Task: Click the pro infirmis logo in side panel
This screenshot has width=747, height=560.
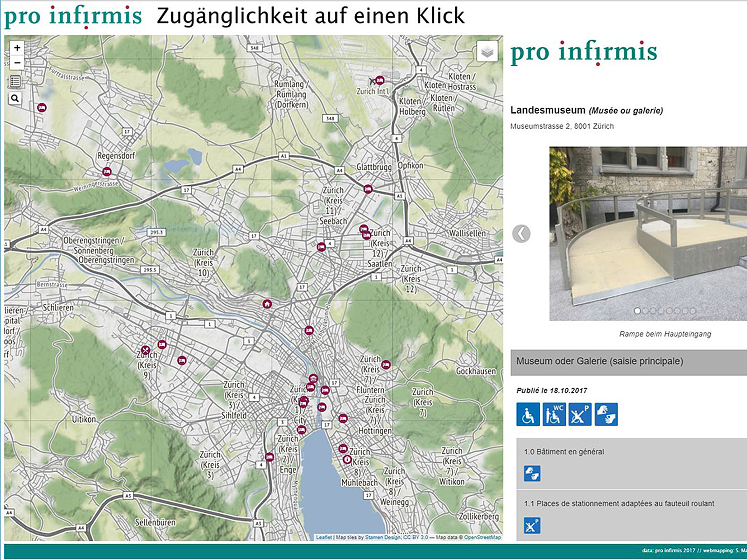Action: point(584,52)
